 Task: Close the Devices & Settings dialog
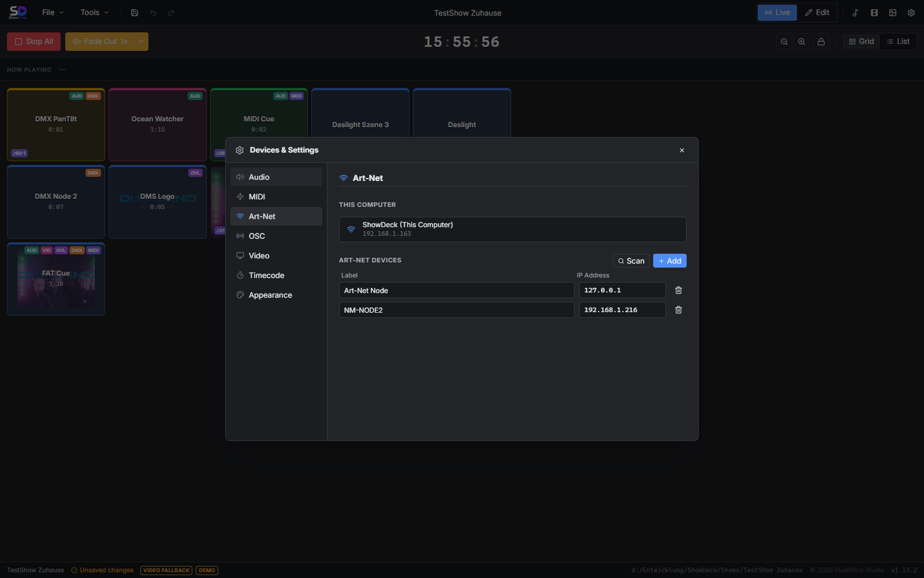click(x=682, y=150)
